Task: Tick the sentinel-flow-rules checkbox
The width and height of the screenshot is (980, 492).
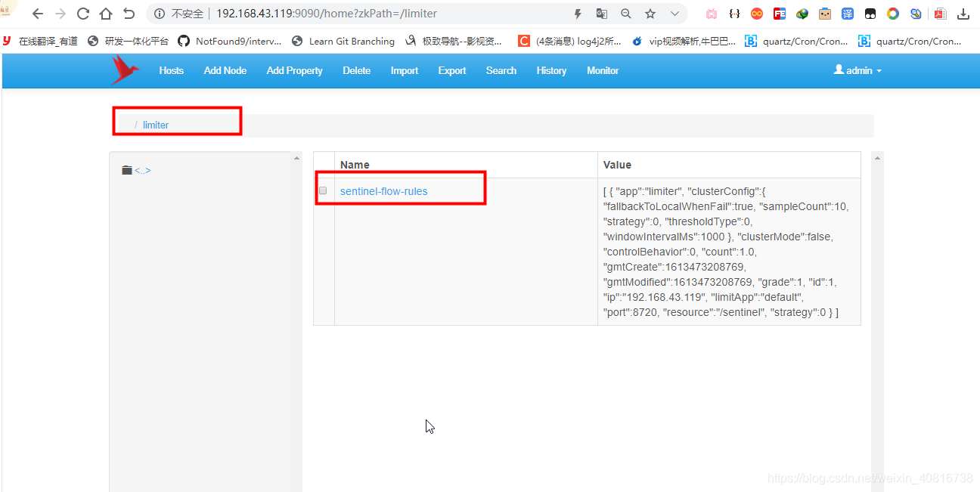Action: [323, 190]
